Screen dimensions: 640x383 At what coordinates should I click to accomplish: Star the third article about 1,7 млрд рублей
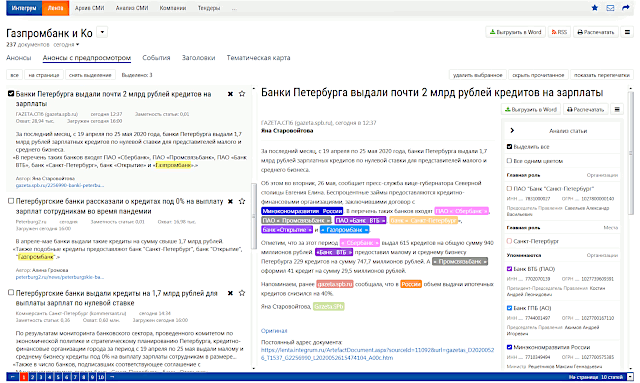click(x=242, y=293)
